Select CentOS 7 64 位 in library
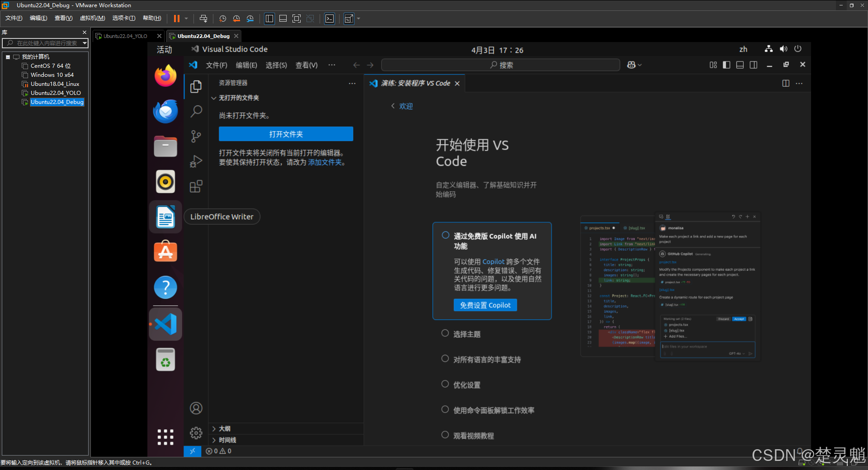 point(51,66)
